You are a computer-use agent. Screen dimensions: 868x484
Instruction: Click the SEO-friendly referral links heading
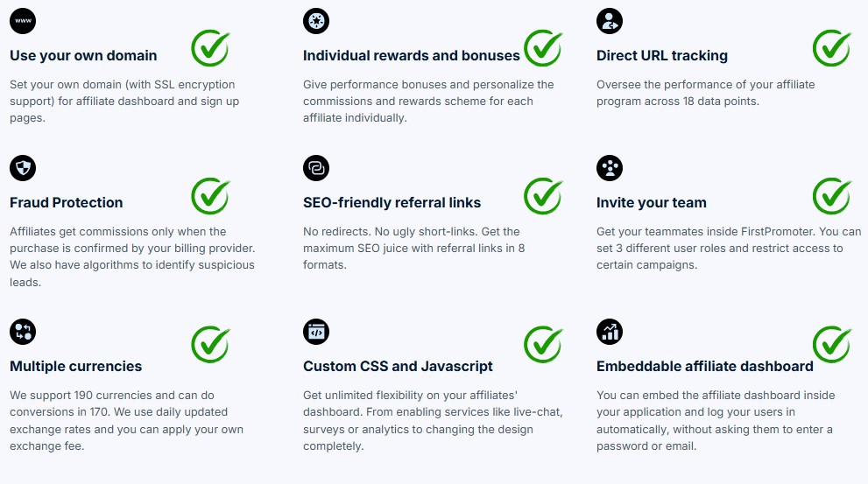[x=392, y=202]
